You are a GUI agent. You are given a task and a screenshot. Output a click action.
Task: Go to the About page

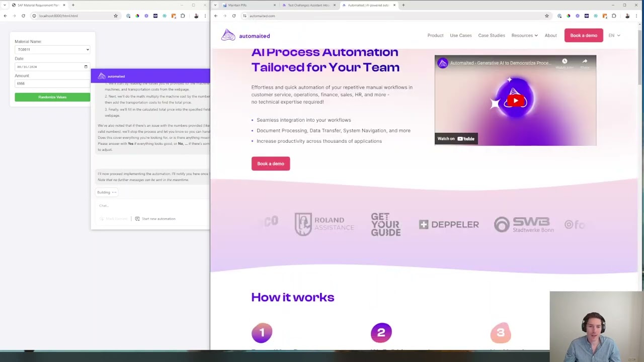click(x=550, y=35)
